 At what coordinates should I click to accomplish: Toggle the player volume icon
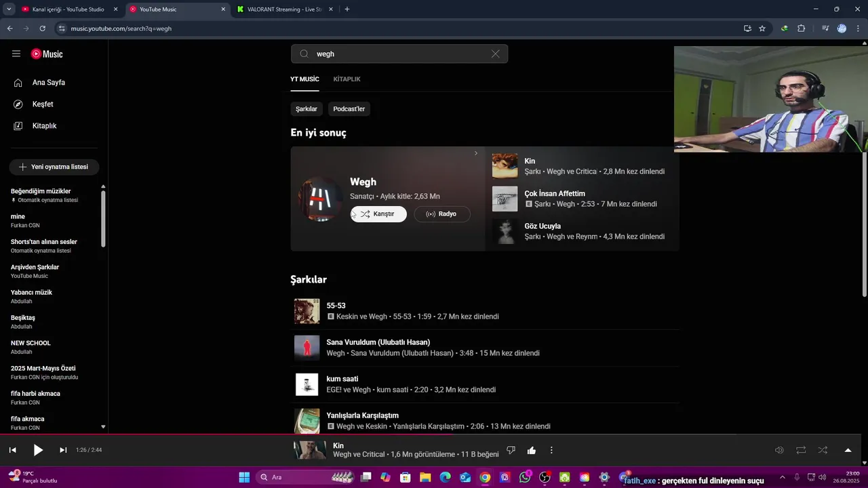[x=779, y=450]
